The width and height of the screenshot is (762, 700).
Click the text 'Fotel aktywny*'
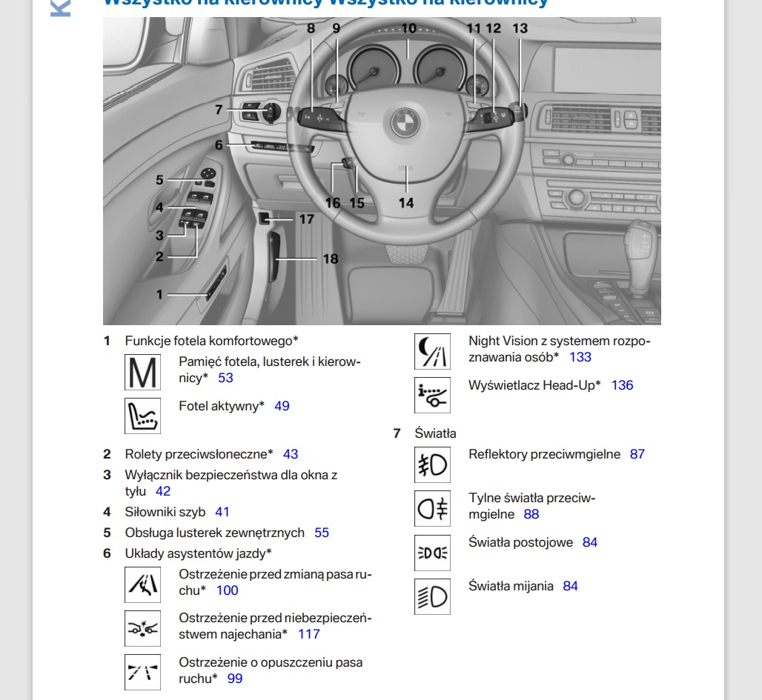[x=222, y=406]
